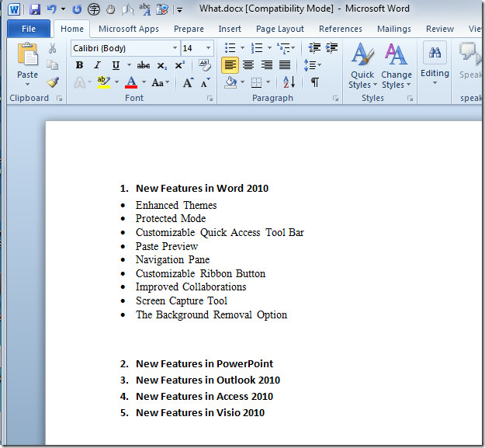Viewport: 485px width, 448px height.
Task: Switch to the Review tab
Action: click(x=440, y=29)
